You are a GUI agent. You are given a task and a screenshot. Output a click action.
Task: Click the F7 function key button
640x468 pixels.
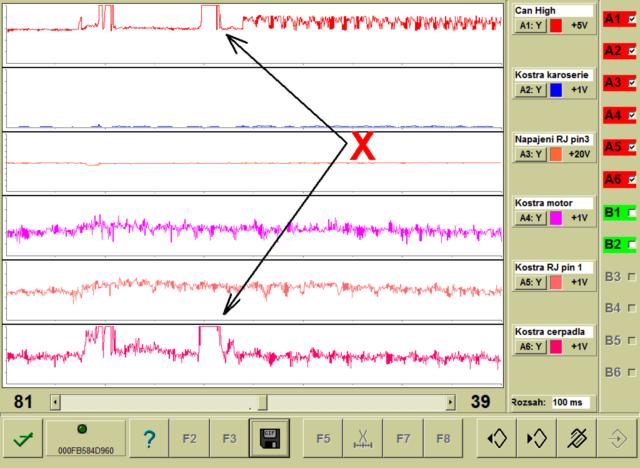[x=403, y=439]
